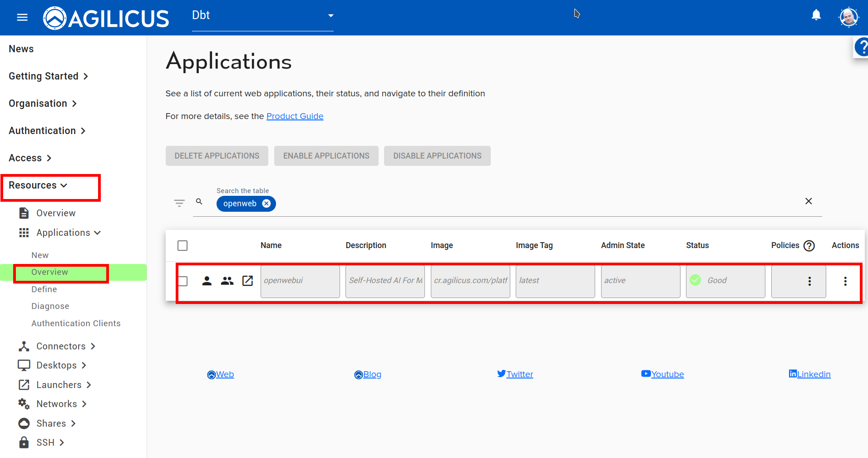868x458 pixels.
Task: Click the table filter icon
Action: click(179, 203)
